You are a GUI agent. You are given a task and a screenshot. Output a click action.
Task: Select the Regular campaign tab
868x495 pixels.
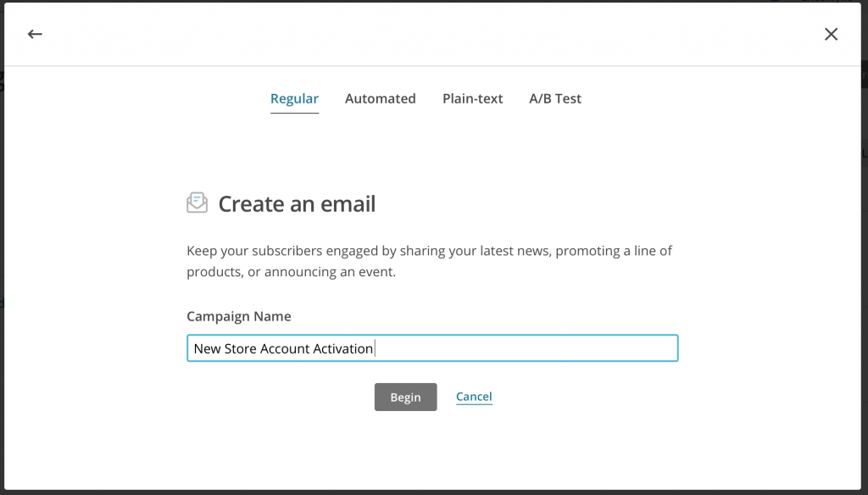pyautogui.click(x=294, y=98)
